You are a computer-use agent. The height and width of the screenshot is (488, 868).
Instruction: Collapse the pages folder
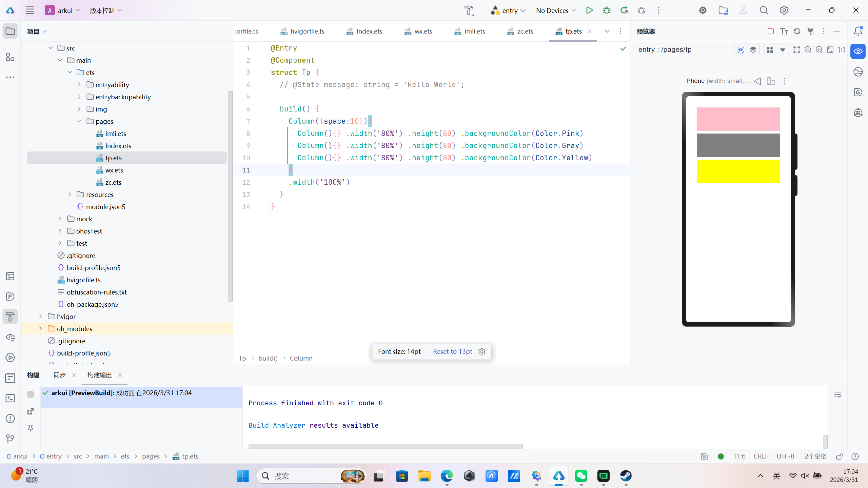click(79, 121)
